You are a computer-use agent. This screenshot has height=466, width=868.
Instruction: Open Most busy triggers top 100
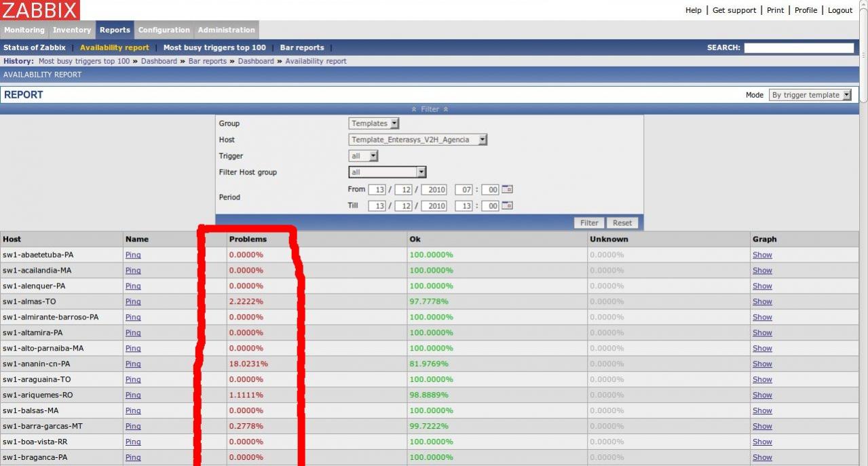coord(214,47)
